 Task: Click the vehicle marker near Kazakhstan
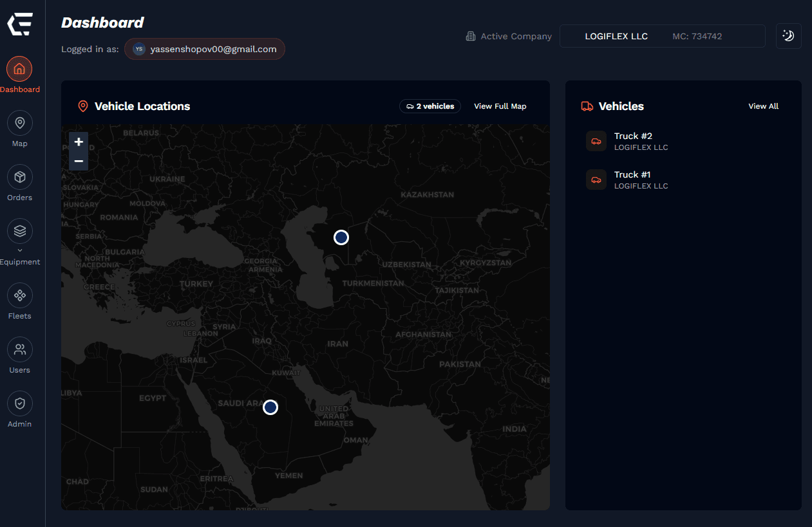(x=341, y=237)
